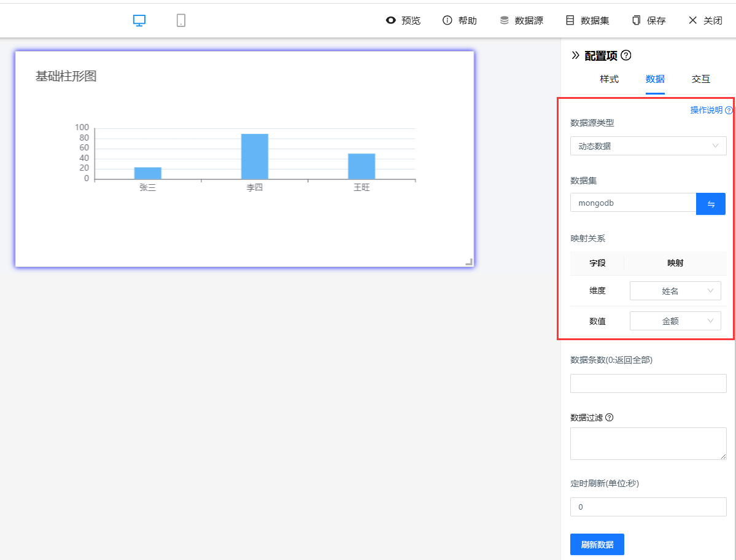Click the 预览 eye icon
736x560 pixels.
pyautogui.click(x=390, y=20)
